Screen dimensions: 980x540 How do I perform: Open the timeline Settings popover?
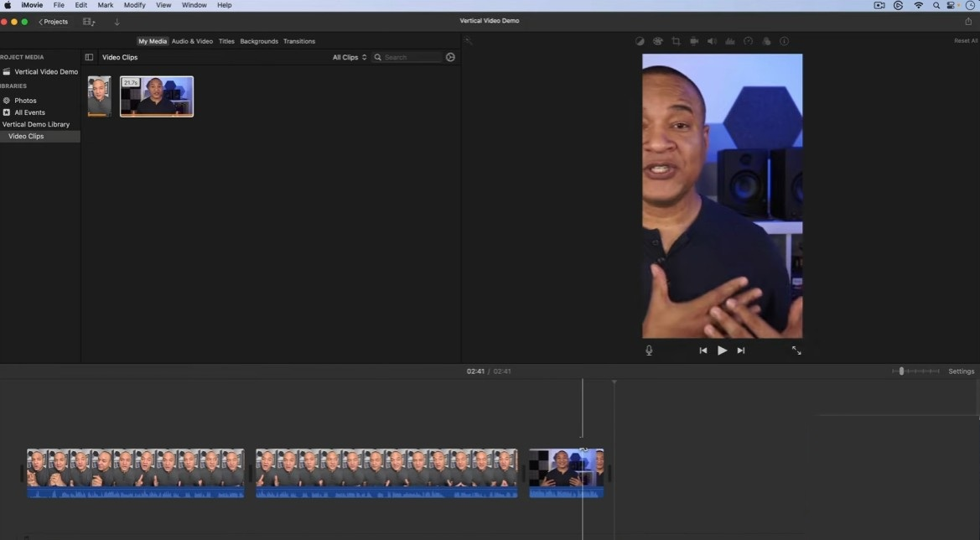tap(962, 371)
